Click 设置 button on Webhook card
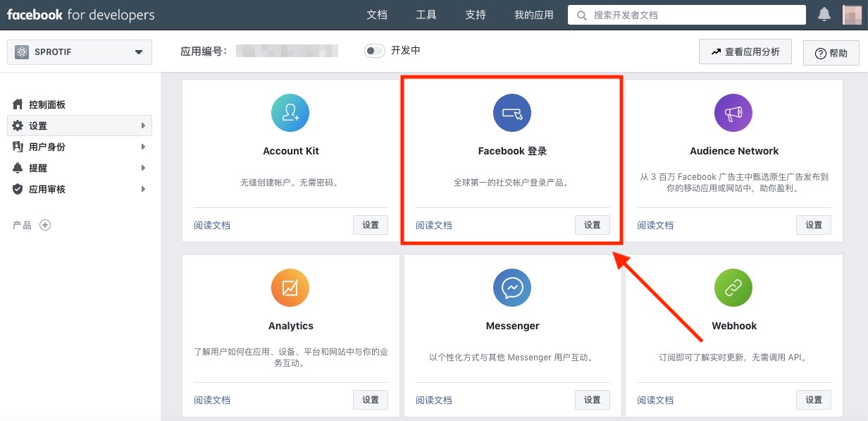Screen dimensions: 868x421 point(814,400)
